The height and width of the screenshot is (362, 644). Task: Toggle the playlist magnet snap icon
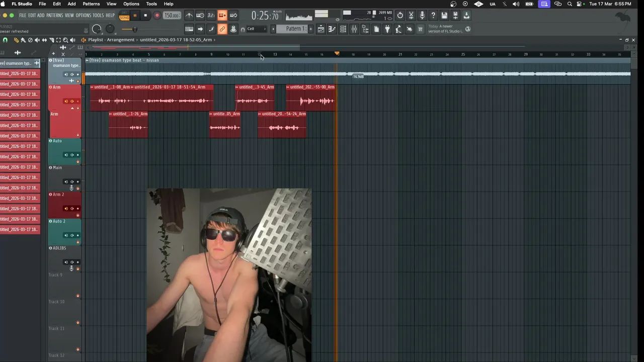pos(5,40)
